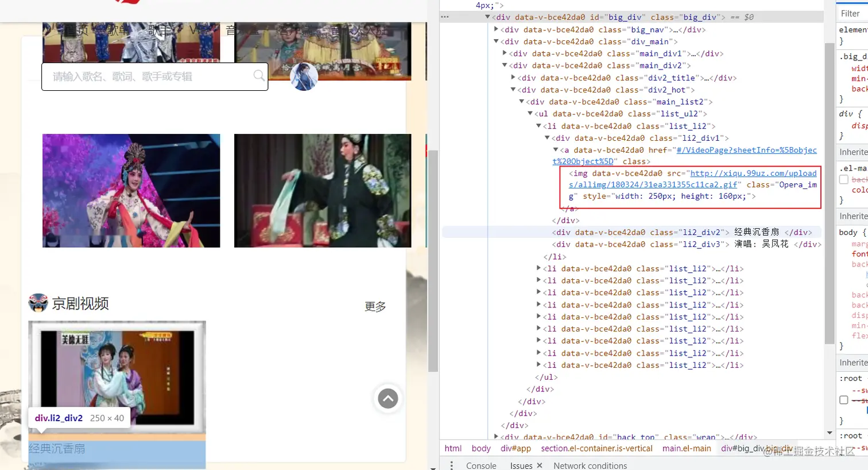Click the .el-ma style rule selector
The width and height of the screenshot is (868, 470).
[x=854, y=168]
